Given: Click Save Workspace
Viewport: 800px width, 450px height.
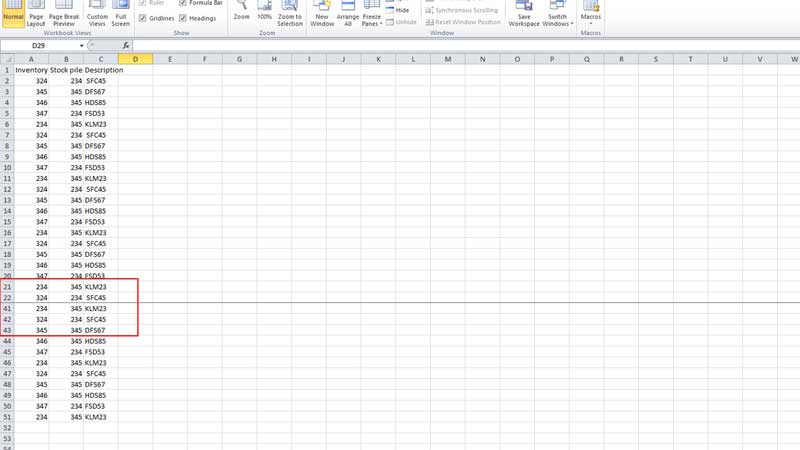Looking at the screenshot, I should tap(524, 13).
